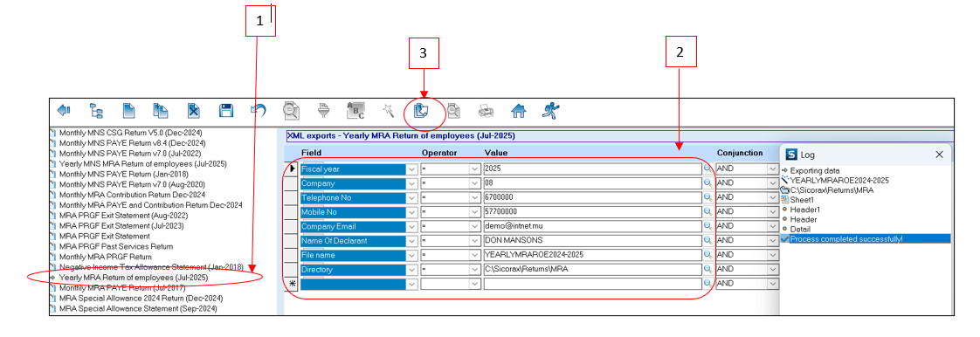980x337 pixels.
Task: Click the Save floppy disk icon
Action: tap(226, 111)
